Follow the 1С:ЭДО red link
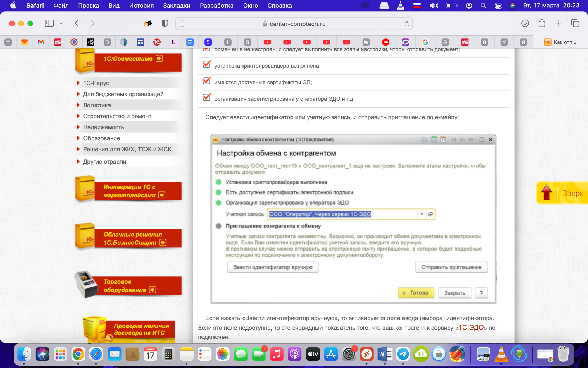588x368 pixels. 471,328
